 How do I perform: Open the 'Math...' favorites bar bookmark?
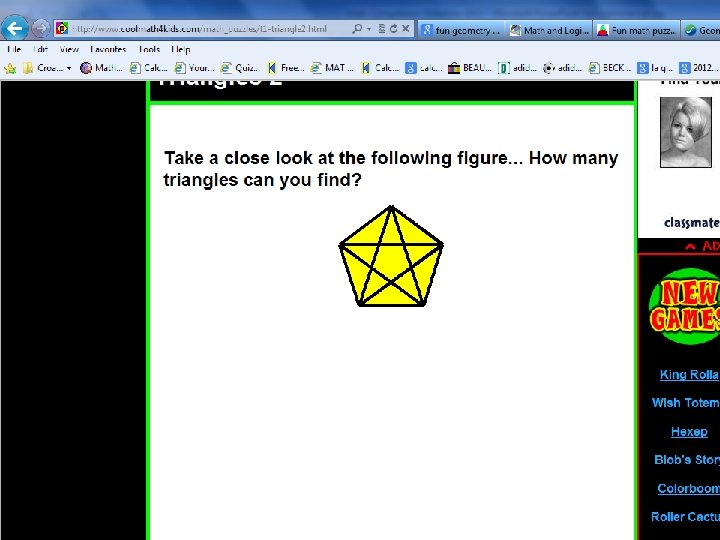click(101, 68)
